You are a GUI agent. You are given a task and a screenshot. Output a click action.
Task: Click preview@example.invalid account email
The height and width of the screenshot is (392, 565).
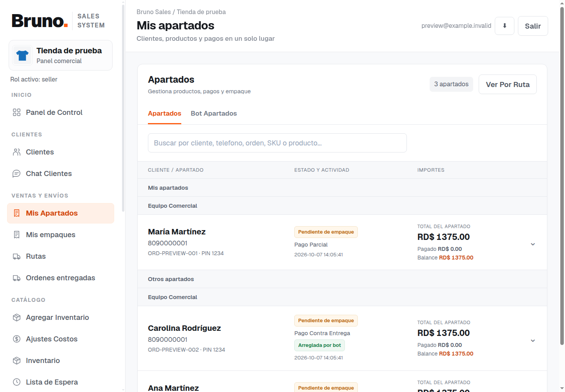pyautogui.click(x=456, y=26)
